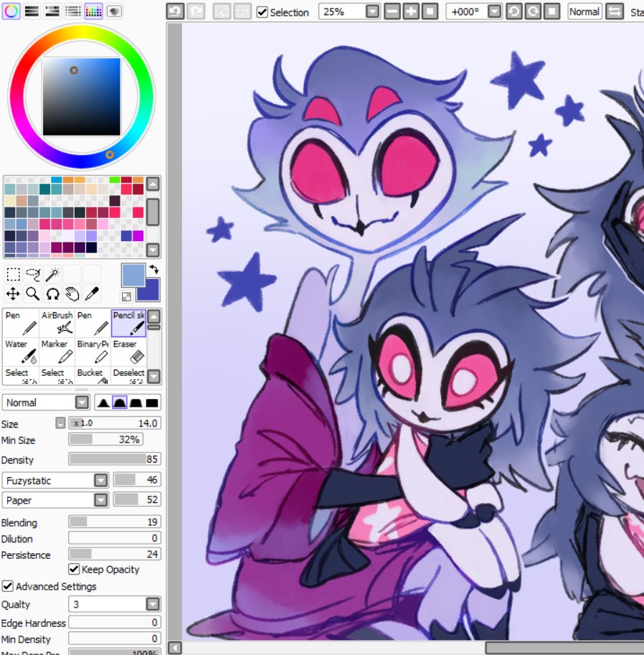Viewport: 644px width, 655px height.
Task: Open the +000° rotation dropdown
Action: click(x=494, y=11)
